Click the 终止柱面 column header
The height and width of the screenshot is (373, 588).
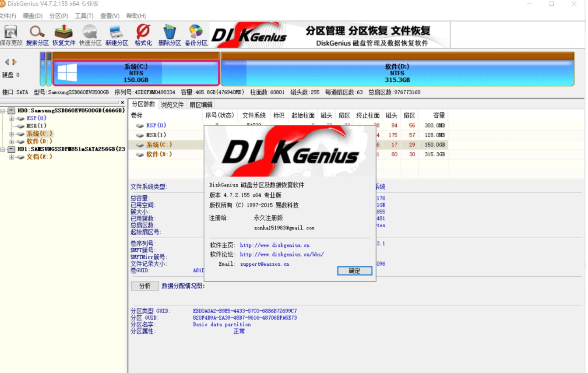point(368,116)
